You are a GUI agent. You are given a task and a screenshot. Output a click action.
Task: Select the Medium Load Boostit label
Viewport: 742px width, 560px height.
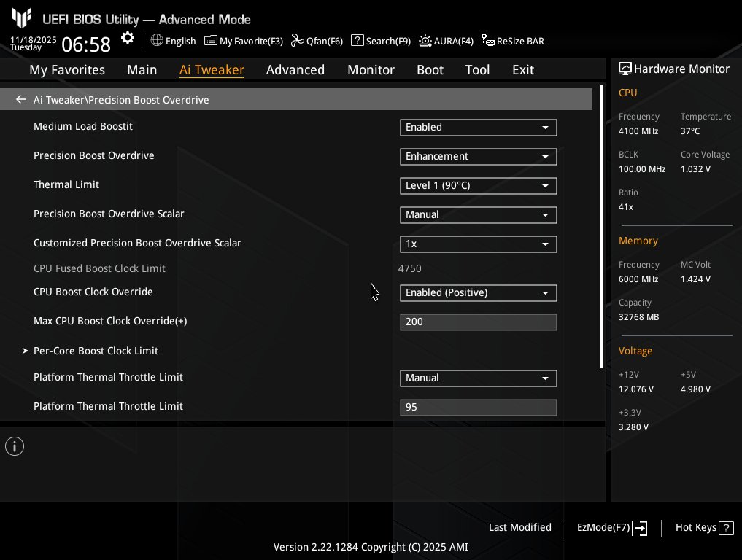83,126
